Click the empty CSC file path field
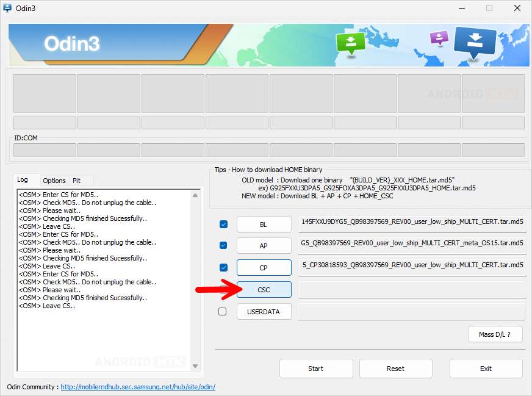This screenshot has height=396, width=532. click(x=412, y=290)
